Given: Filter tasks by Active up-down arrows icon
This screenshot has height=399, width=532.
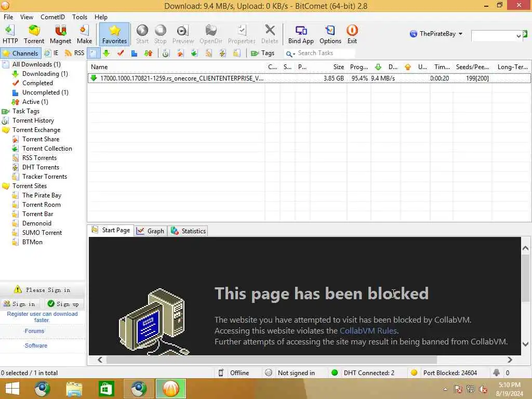Looking at the screenshot, I should 148,54.
